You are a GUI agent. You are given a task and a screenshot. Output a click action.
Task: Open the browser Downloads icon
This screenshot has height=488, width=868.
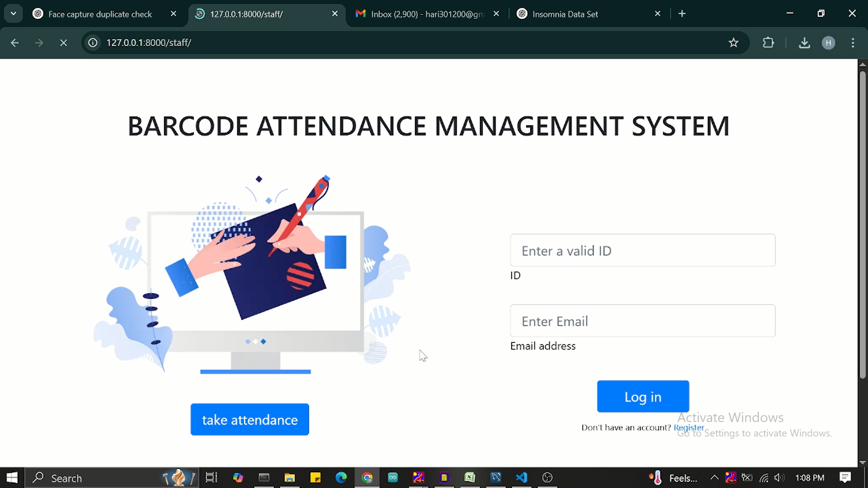pyautogui.click(x=804, y=42)
